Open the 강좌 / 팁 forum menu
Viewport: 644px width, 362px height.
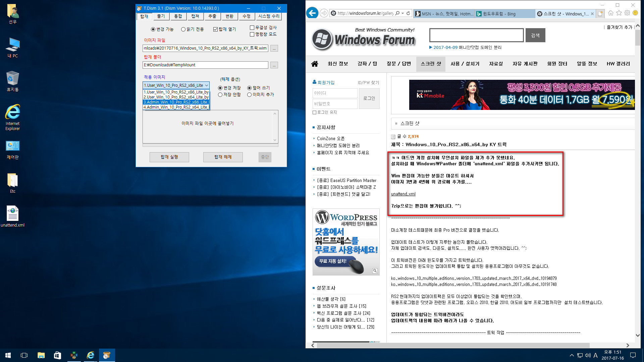coord(367,64)
